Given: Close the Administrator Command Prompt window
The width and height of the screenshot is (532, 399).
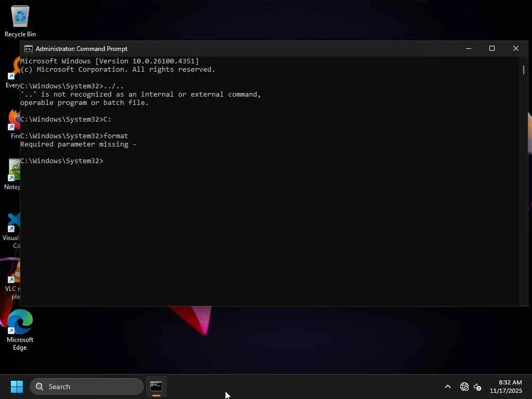Looking at the screenshot, I should (x=516, y=48).
